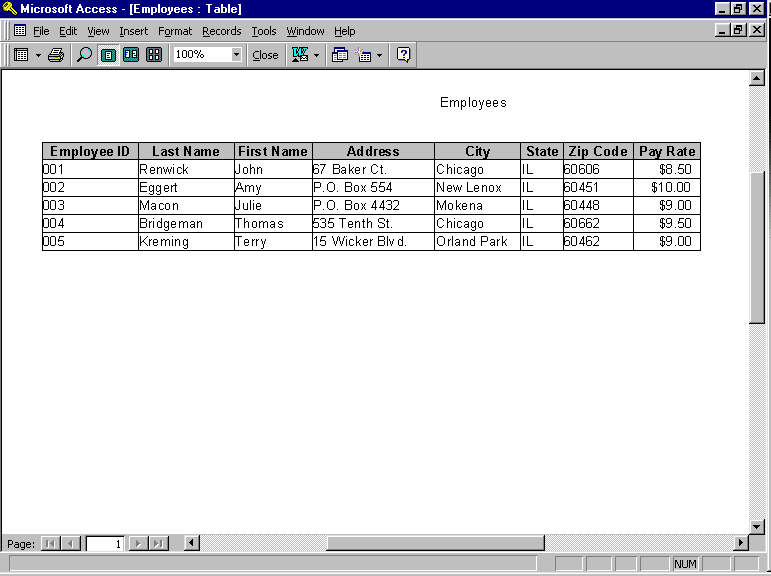Viewport: 771px width, 576px height.
Task: Open the View button dropdown arrow
Action: [x=38, y=55]
